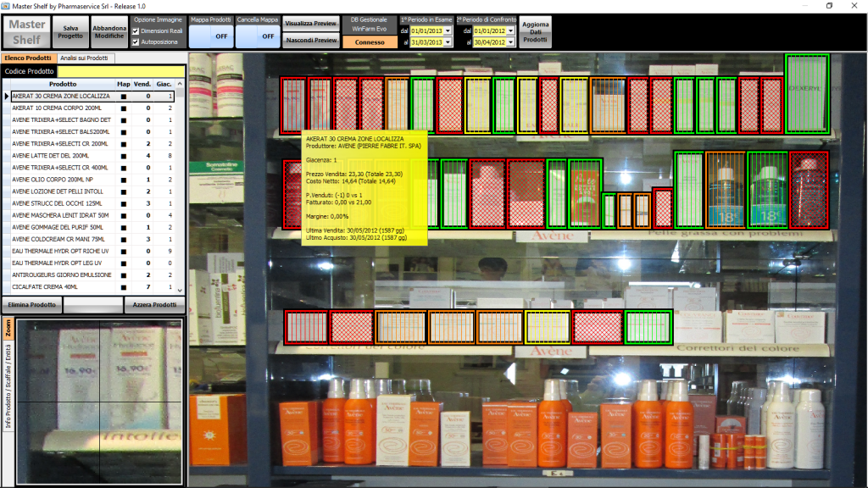The width and height of the screenshot is (868, 488).
Task: Click the product list scroll-down arrow
Action: tap(180, 290)
